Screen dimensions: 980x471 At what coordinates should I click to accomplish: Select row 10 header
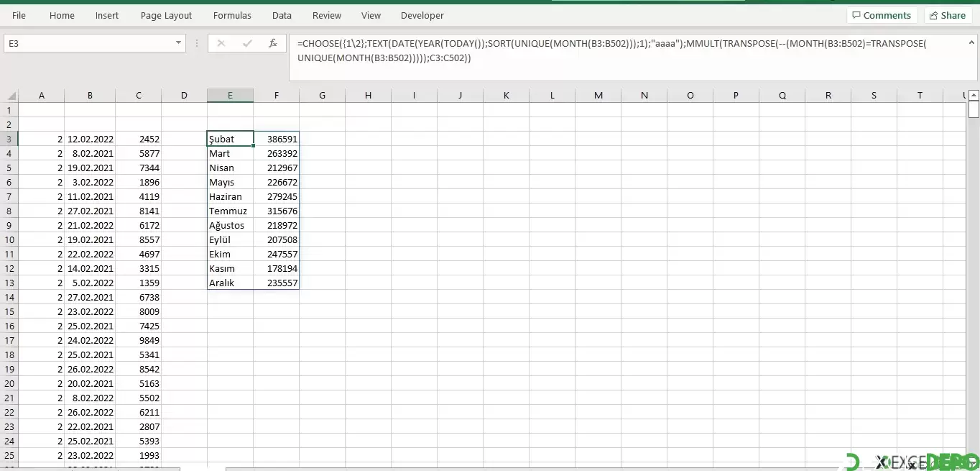click(x=9, y=239)
